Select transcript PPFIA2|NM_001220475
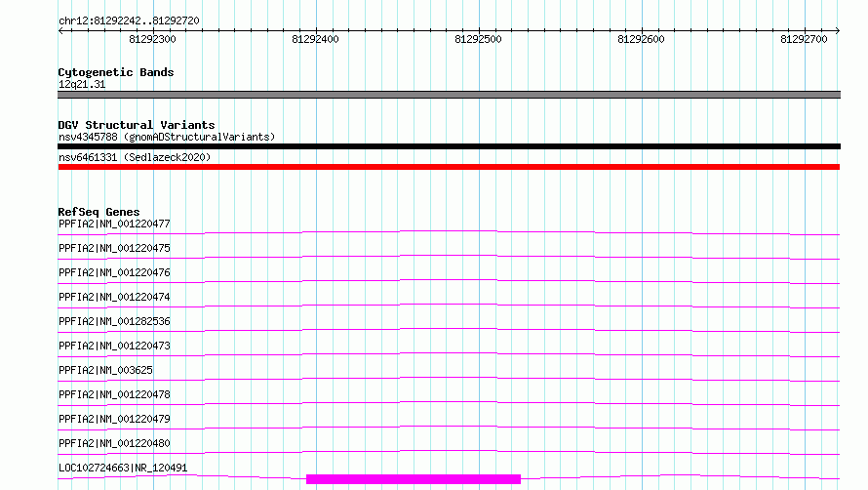Viewport: 868px width, 490px height. (x=114, y=248)
